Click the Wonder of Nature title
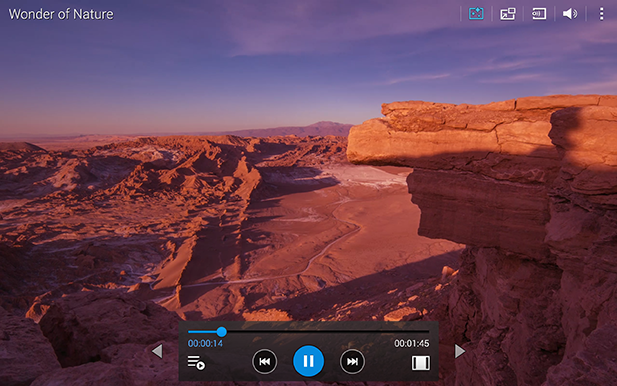This screenshot has width=617, height=386. (x=61, y=14)
